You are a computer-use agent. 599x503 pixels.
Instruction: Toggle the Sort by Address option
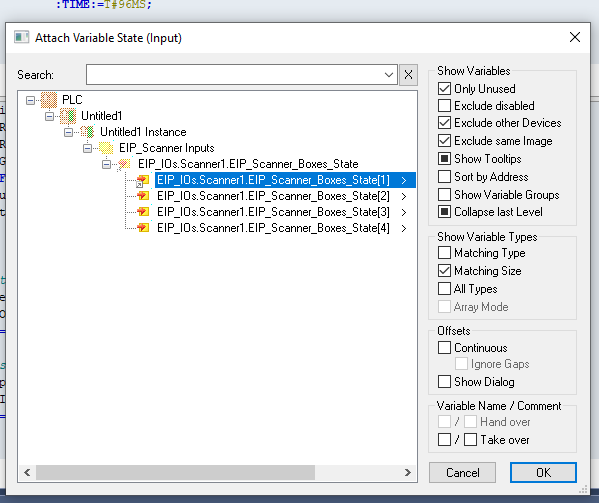point(444,177)
